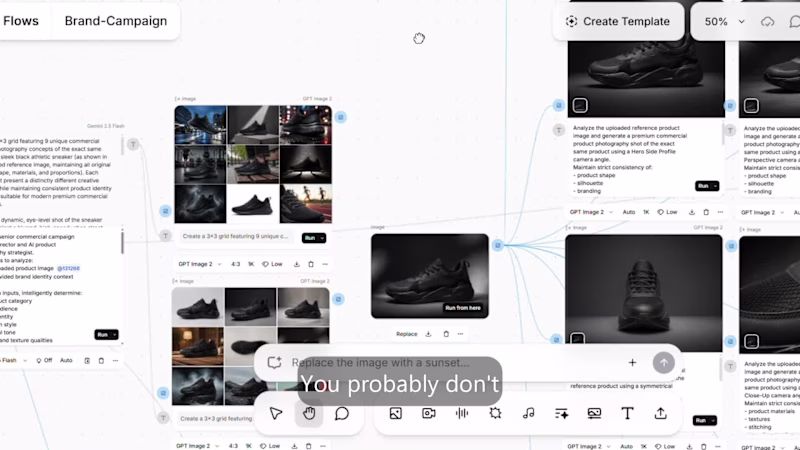Screen dimensions: 800x450
Task: Click the image editor tool icon
Action: point(594,413)
